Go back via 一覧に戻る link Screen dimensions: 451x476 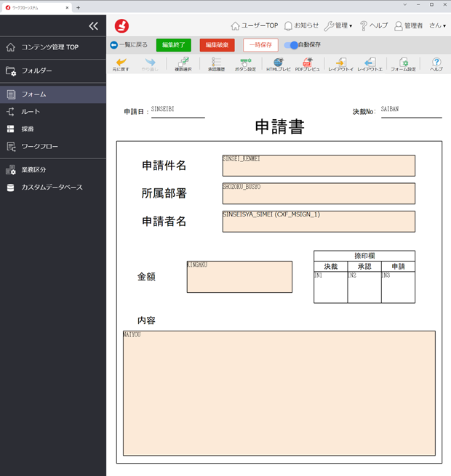pyautogui.click(x=129, y=45)
